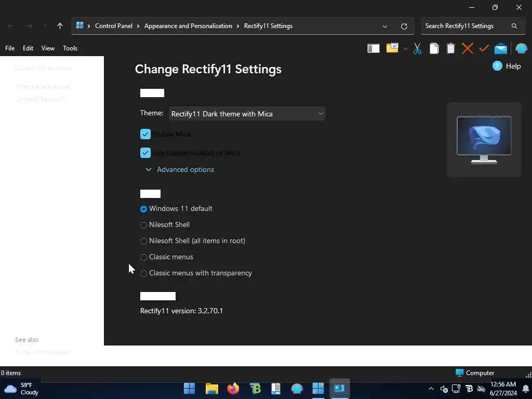Click the shell icon in the toolbar
This screenshot has width=532, height=399.
click(521, 48)
